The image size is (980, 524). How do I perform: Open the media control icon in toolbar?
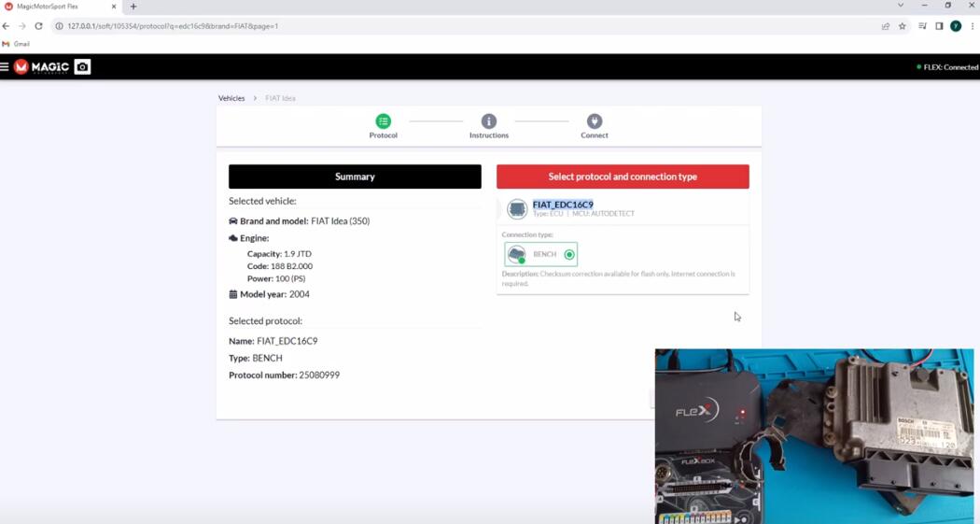coord(922,26)
